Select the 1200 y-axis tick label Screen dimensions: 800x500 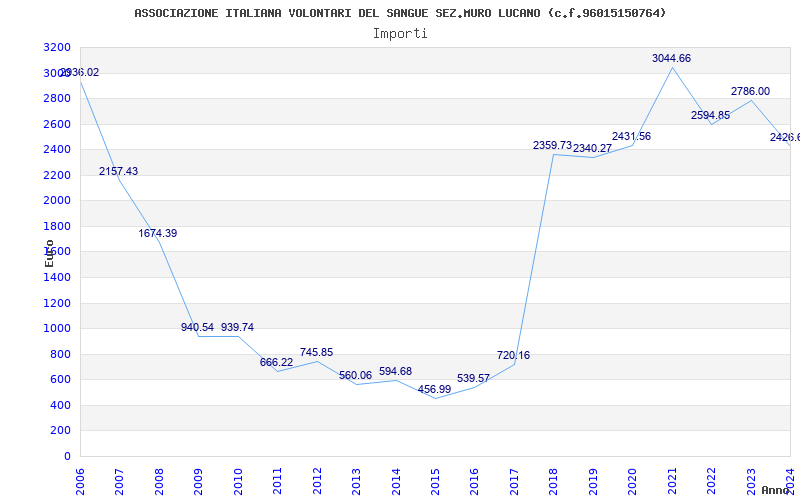[x=57, y=303]
